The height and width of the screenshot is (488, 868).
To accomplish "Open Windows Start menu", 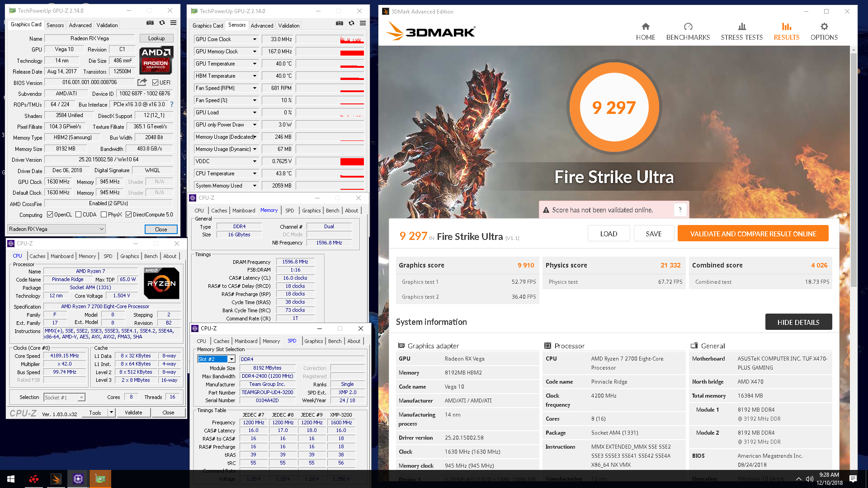I will tap(11, 479).
